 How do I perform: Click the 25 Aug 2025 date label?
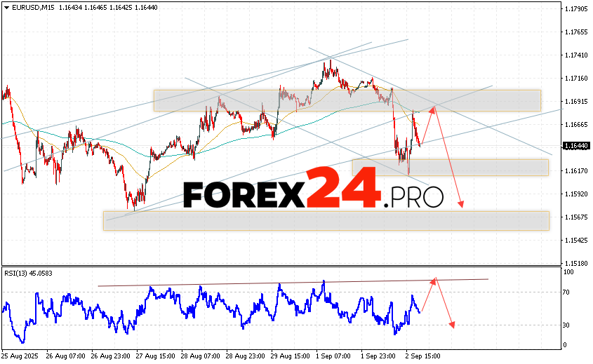click(x=20, y=356)
